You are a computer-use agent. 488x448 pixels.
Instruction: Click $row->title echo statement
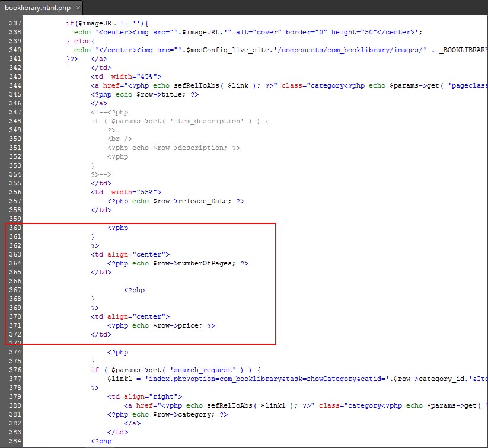pos(145,94)
